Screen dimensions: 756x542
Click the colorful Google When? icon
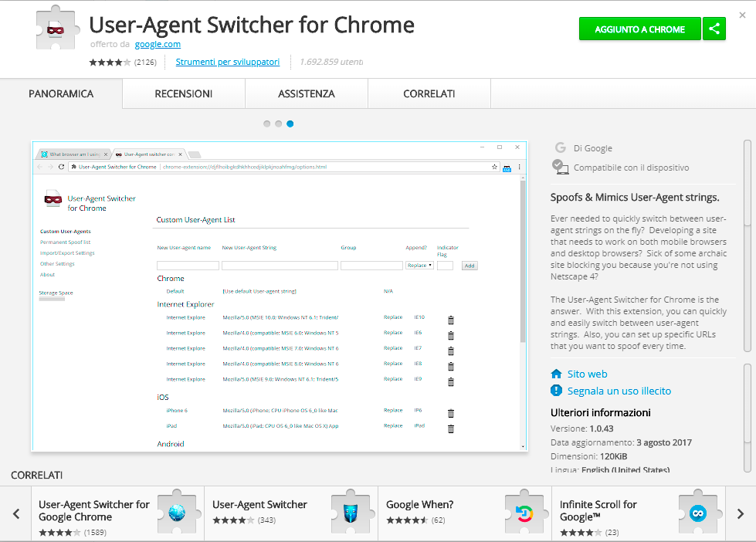525,512
